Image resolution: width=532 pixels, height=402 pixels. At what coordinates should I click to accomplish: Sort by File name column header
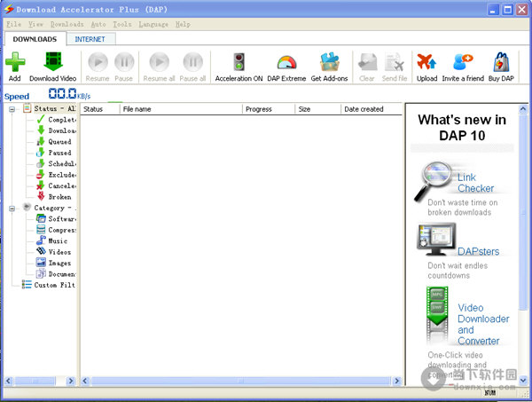181,109
